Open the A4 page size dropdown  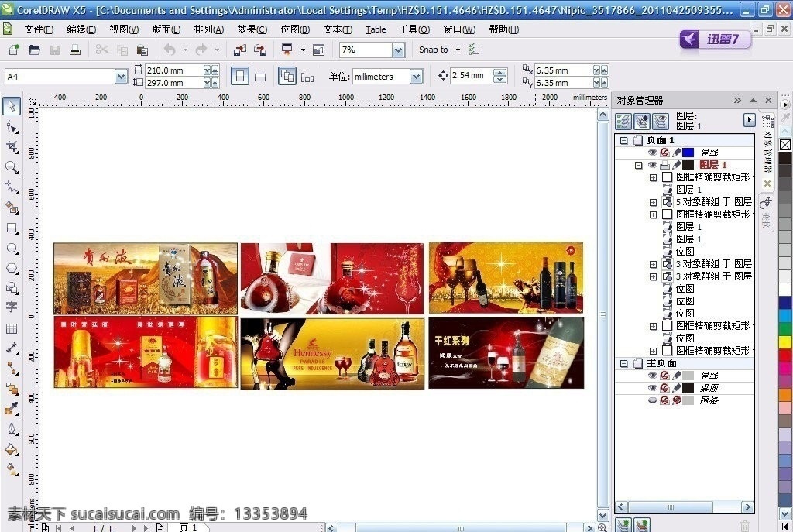coord(121,77)
